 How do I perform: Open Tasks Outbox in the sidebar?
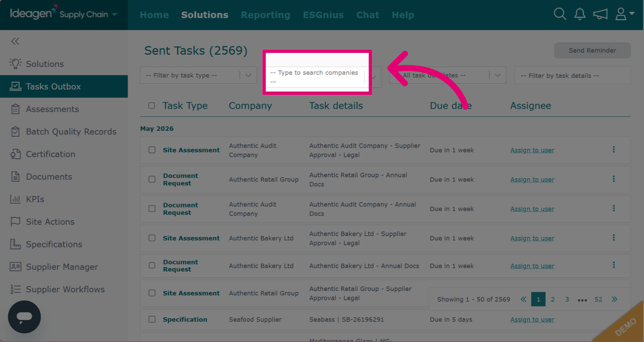(64, 86)
